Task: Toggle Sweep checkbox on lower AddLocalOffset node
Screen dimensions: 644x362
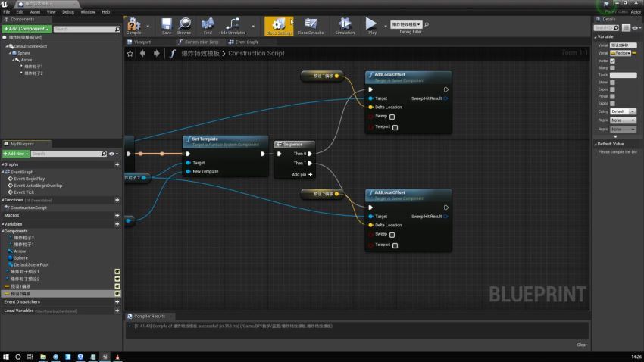Action: click(x=392, y=235)
